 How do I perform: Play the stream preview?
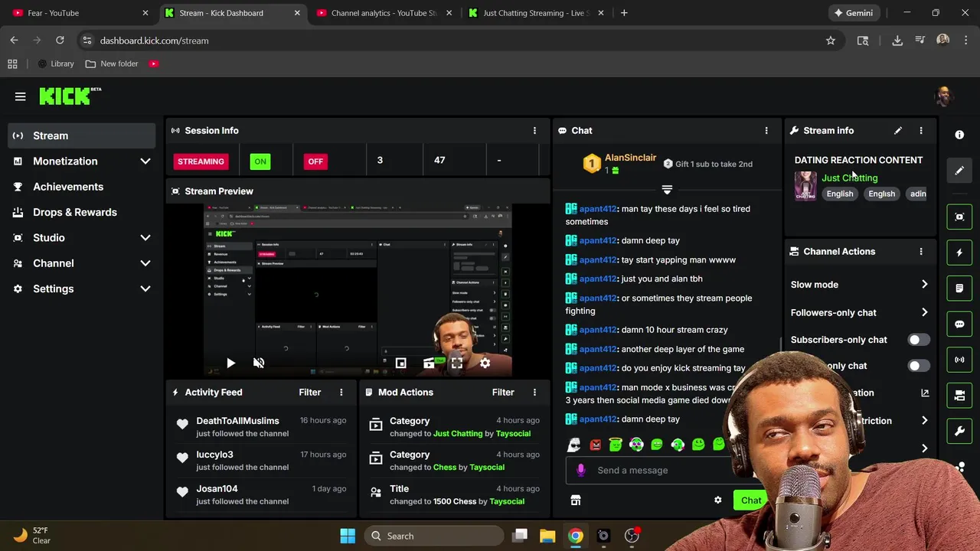click(x=230, y=364)
